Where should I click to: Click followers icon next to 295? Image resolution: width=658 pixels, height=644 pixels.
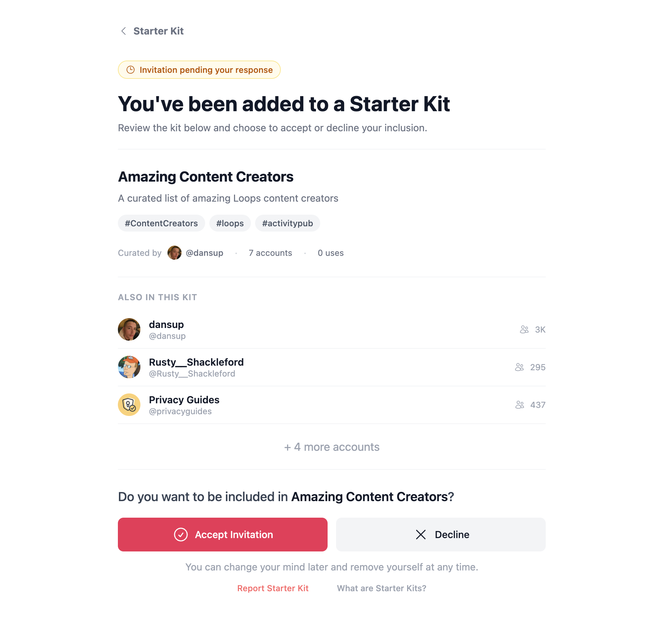point(519,367)
